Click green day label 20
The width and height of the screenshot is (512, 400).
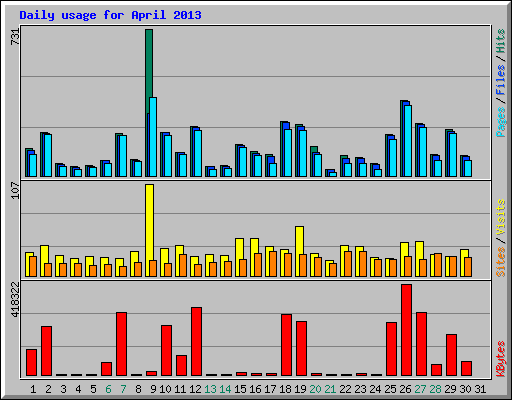pos(315,389)
